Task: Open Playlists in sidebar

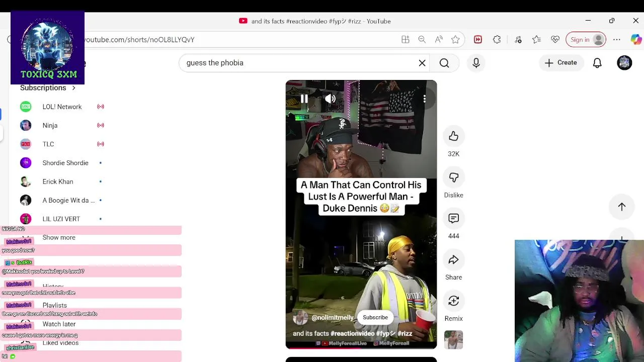Action: 54,305
